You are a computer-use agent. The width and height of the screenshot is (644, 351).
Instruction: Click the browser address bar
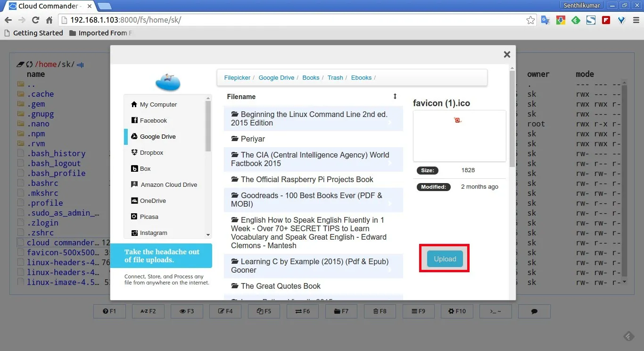pos(292,20)
